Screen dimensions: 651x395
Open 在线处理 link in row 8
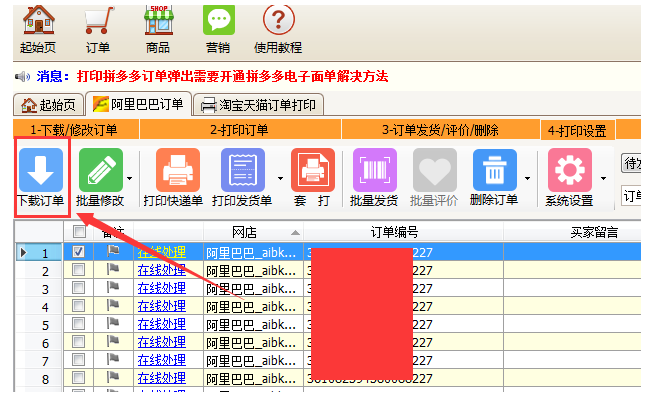coord(162,378)
